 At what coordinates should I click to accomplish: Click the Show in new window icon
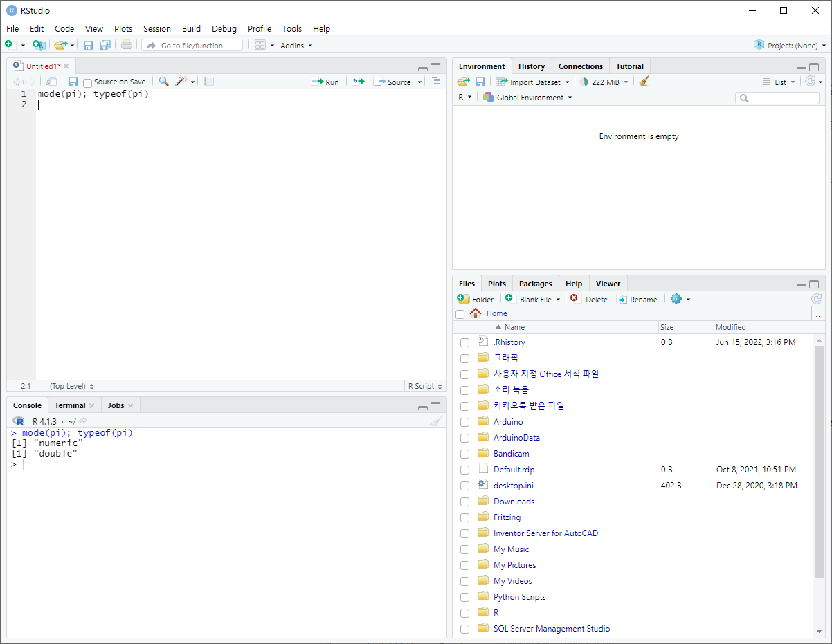click(x=52, y=82)
